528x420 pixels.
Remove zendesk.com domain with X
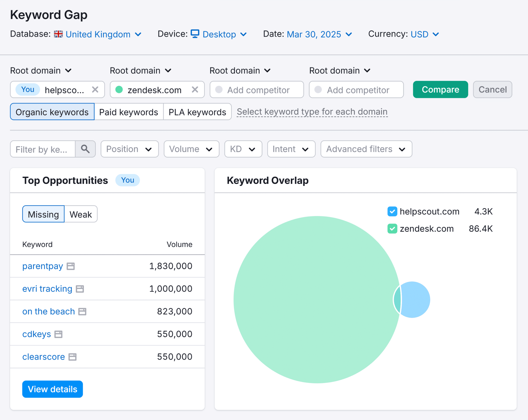tap(195, 90)
